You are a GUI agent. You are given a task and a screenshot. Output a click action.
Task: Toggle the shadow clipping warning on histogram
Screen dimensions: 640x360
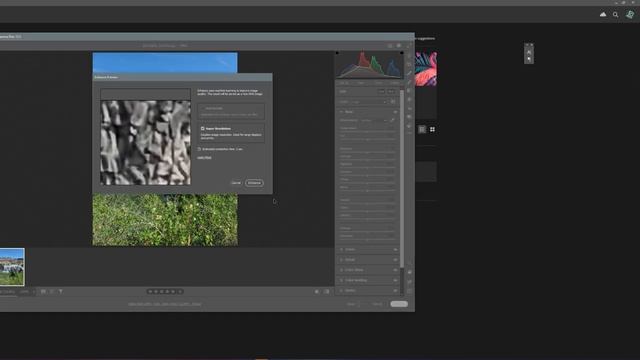(337, 53)
